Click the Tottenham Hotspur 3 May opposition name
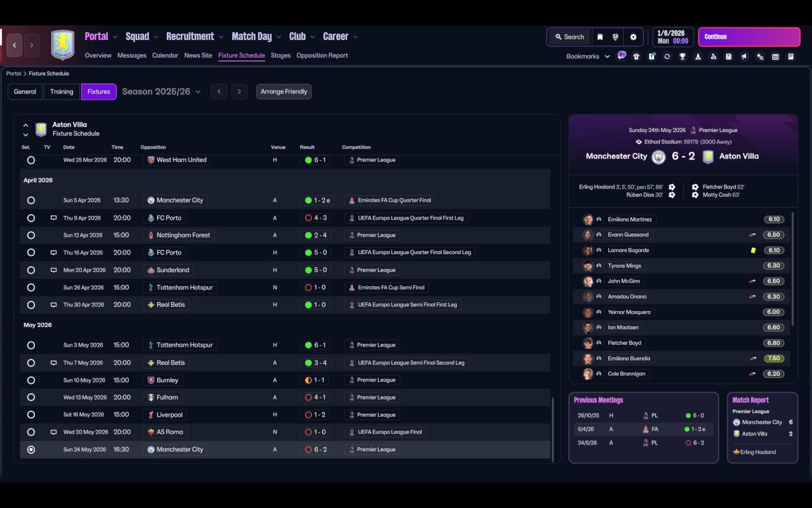 (x=185, y=345)
